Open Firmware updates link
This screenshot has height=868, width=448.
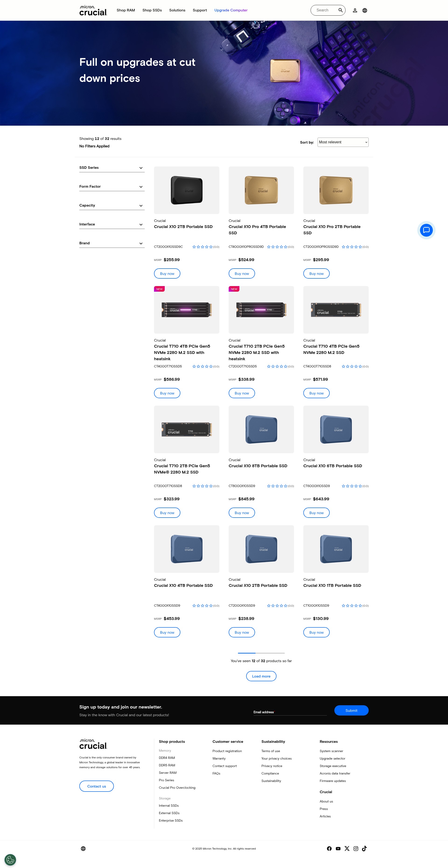pyautogui.click(x=333, y=781)
